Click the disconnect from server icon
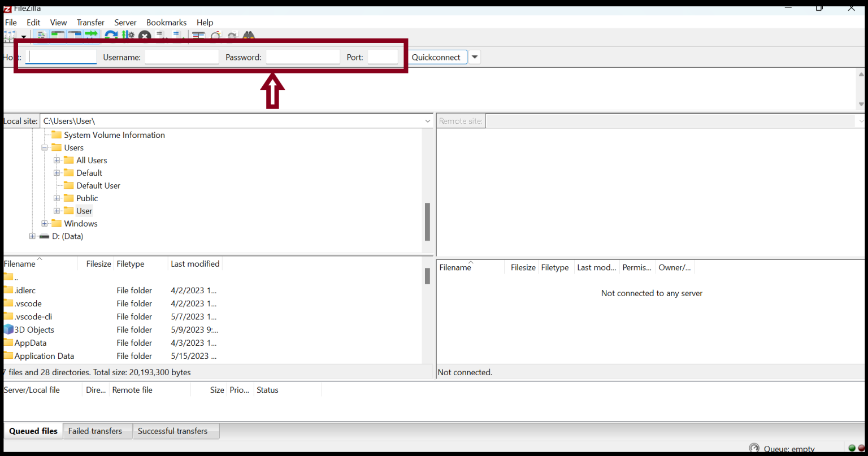Screen dimensions: 868x456 161,36
